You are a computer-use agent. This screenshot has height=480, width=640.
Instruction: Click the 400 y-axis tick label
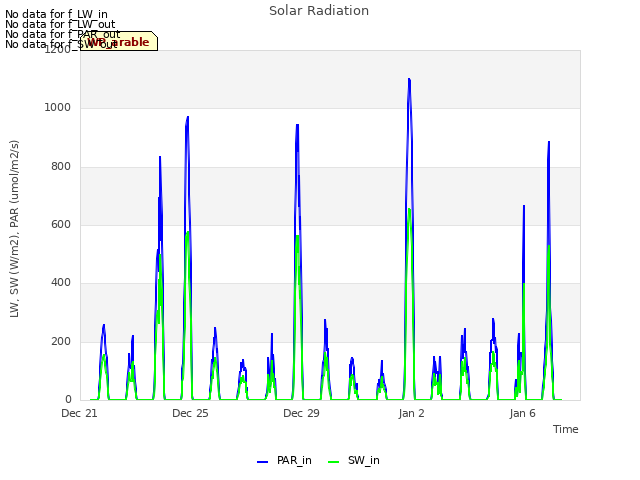pyautogui.click(x=61, y=282)
